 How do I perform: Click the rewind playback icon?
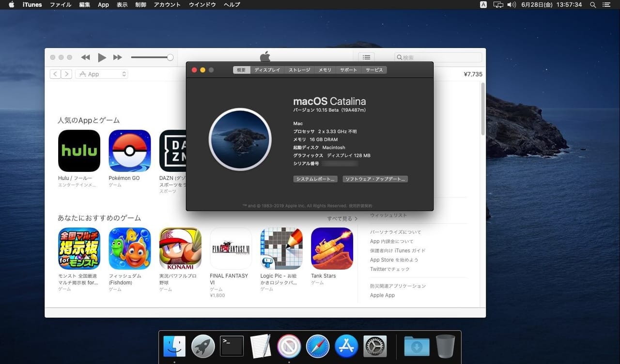[86, 57]
